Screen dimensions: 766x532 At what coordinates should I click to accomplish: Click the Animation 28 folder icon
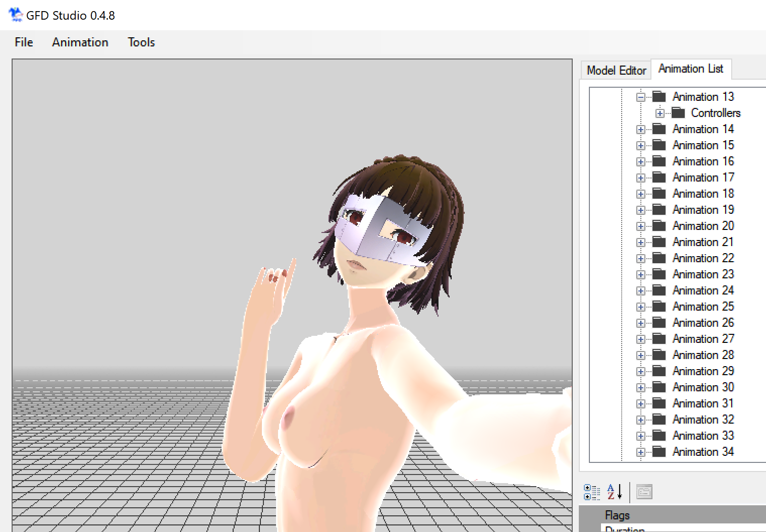coord(659,354)
